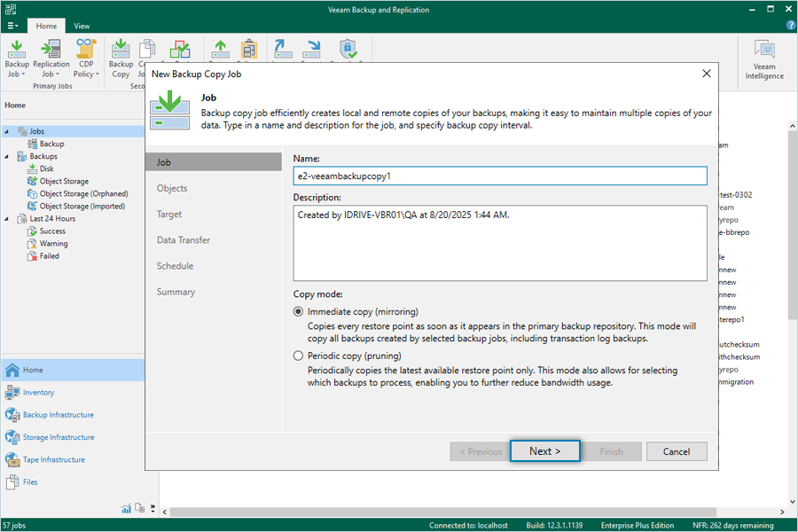Viewport: 798px width, 532px height.
Task: Click the Copy Job documents icon in ribbon
Action: click(147, 49)
